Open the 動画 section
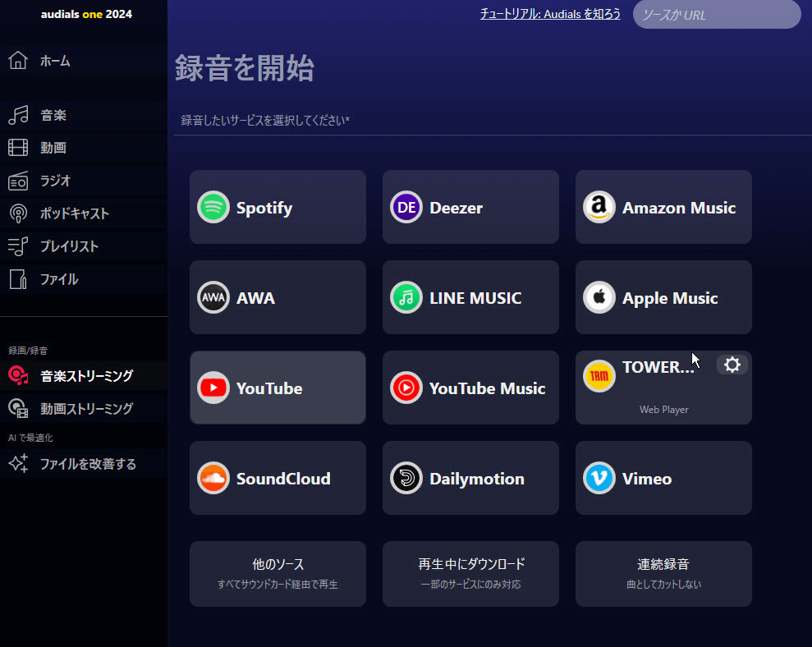Screen dimensions: 812x647 point(84,148)
